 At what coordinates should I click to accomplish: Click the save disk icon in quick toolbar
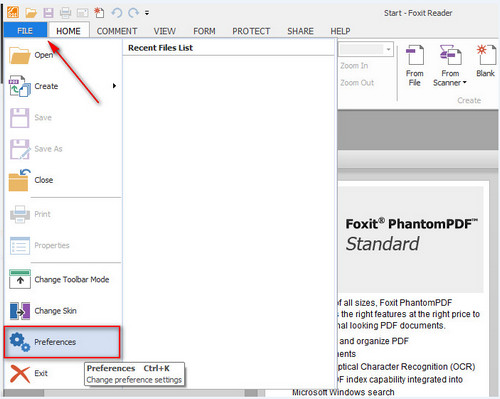point(48,13)
